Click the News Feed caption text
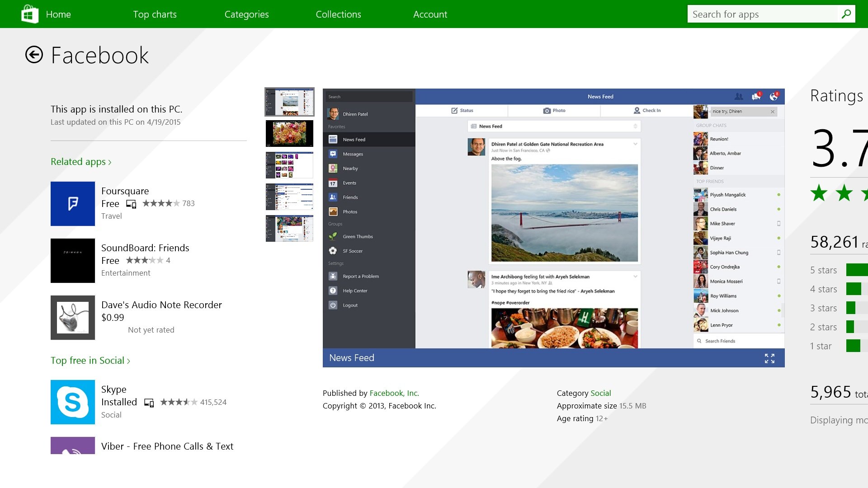 (x=352, y=358)
